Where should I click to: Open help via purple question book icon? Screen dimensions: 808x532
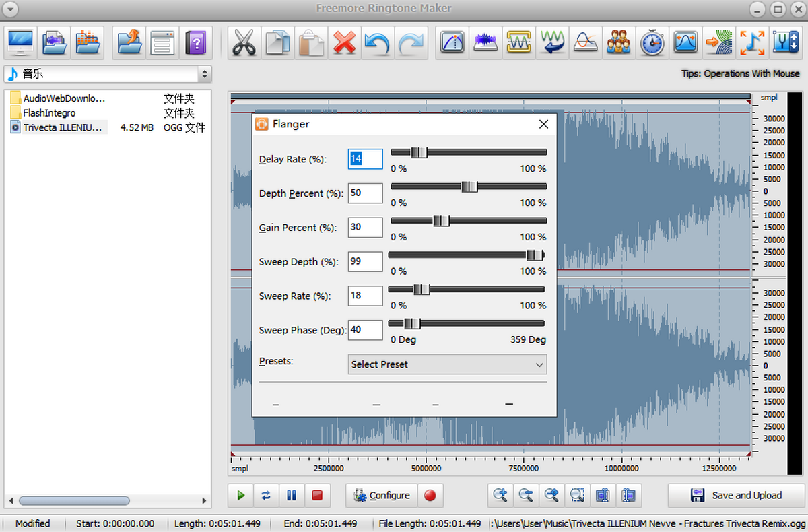[195, 42]
